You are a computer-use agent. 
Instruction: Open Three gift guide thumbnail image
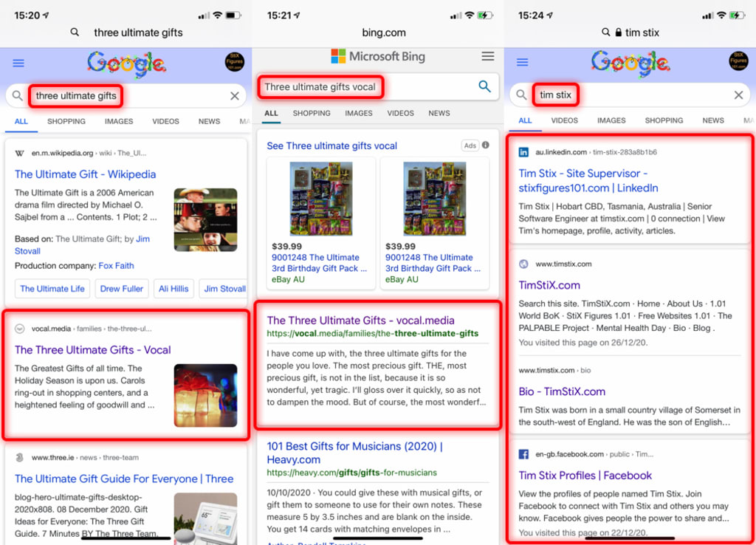pyautogui.click(x=205, y=518)
